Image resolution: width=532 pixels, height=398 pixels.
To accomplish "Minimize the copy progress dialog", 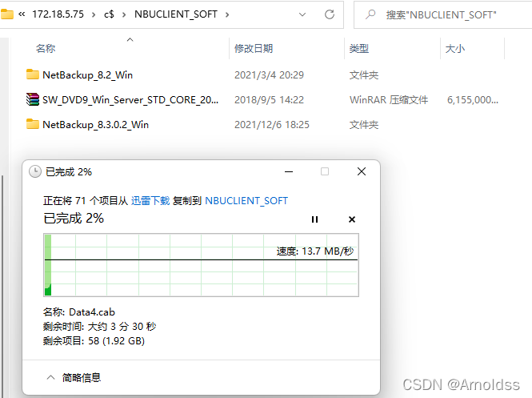I will [x=289, y=172].
